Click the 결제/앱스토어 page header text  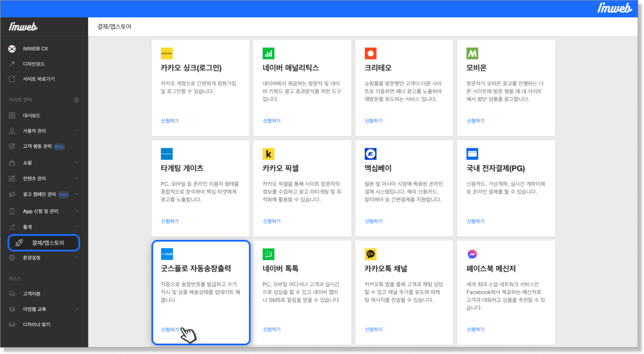(x=114, y=27)
